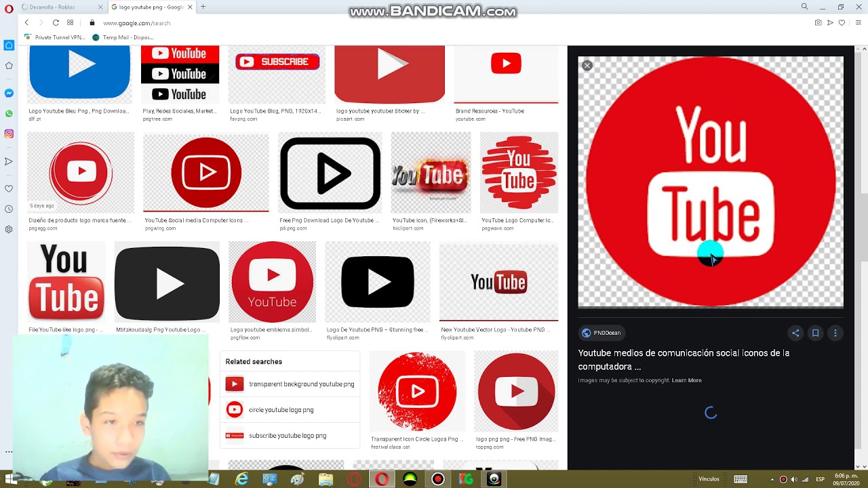The width and height of the screenshot is (868, 488).
Task: Open the Logo youtube emblema simbolo thumbnail
Action: (272, 281)
